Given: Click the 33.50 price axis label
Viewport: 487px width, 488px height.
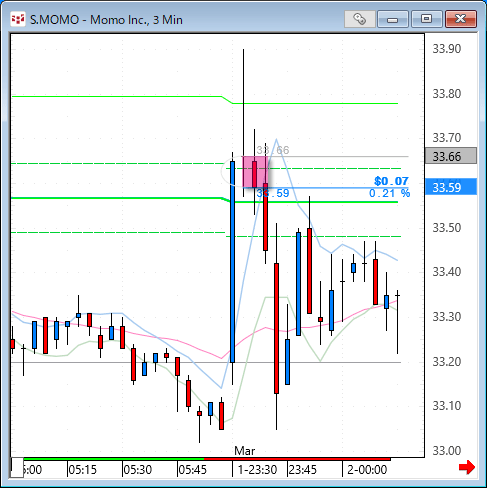Looking at the screenshot, I should click(447, 228).
